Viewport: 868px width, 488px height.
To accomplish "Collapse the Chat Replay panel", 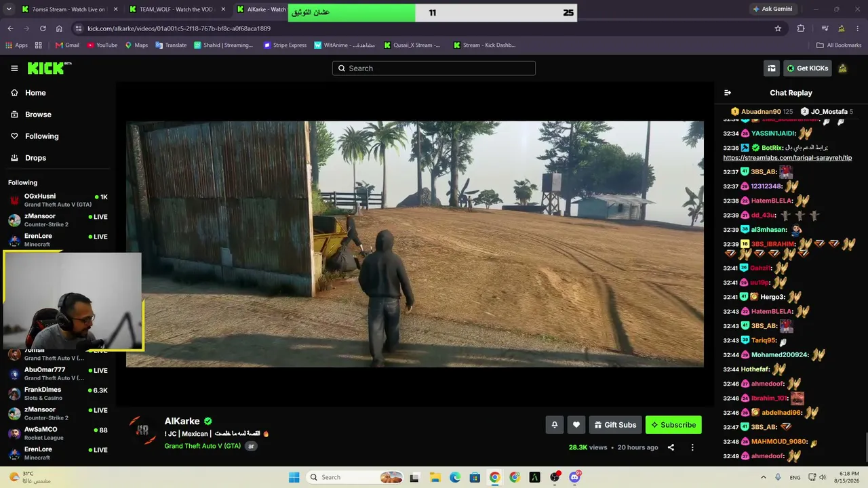I will point(728,93).
